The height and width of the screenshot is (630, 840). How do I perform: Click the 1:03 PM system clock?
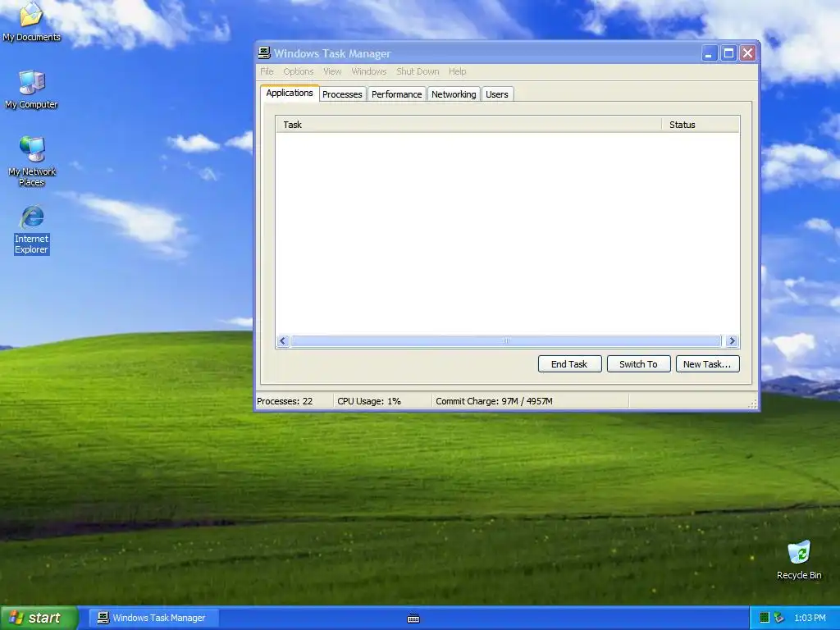(810, 618)
